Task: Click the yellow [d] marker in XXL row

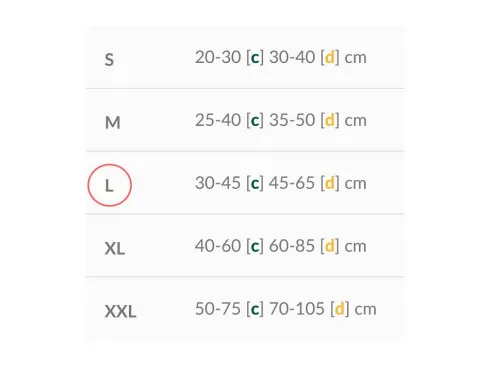Action: point(340,309)
